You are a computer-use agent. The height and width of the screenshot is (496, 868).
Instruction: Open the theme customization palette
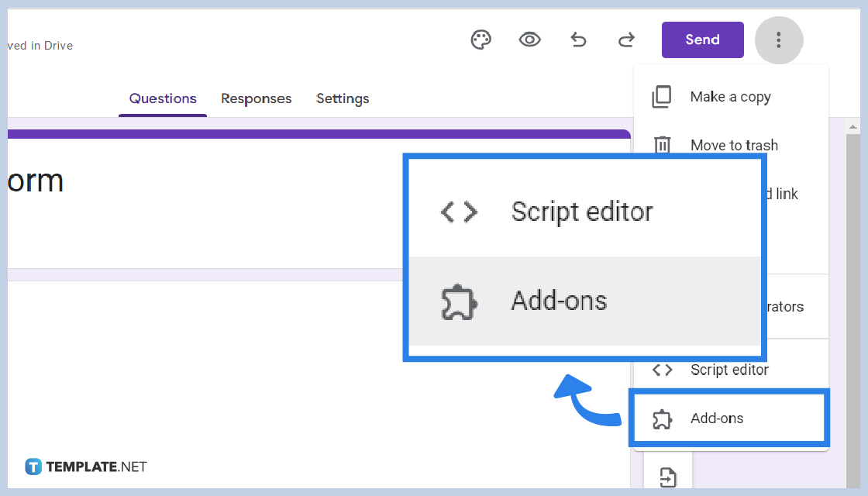(x=480, y=40)
